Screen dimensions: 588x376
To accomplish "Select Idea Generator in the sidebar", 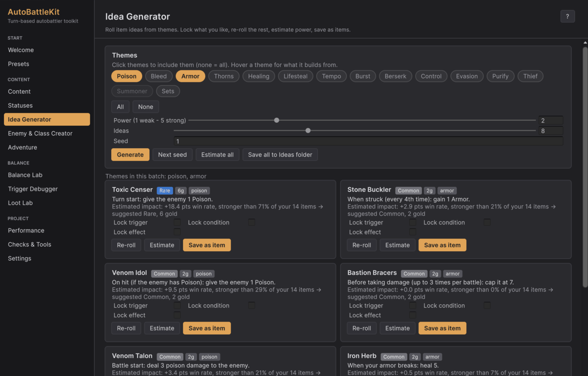I will [47, 119].
